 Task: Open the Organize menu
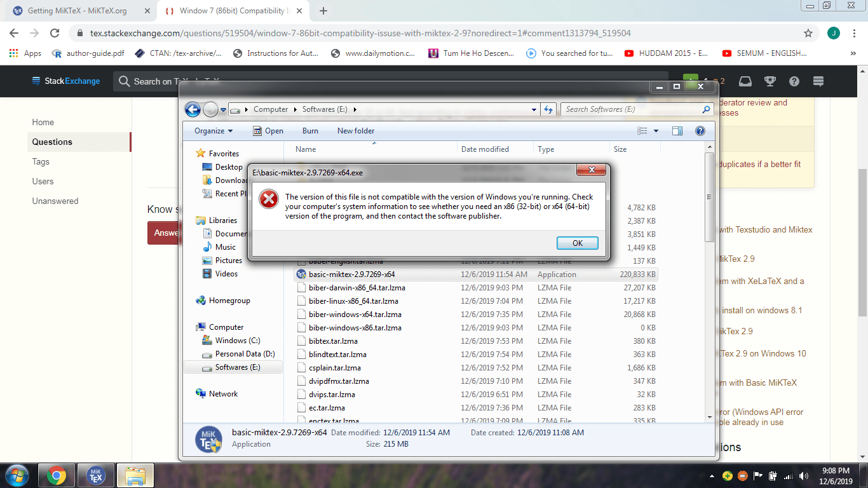tap(214, 131)
